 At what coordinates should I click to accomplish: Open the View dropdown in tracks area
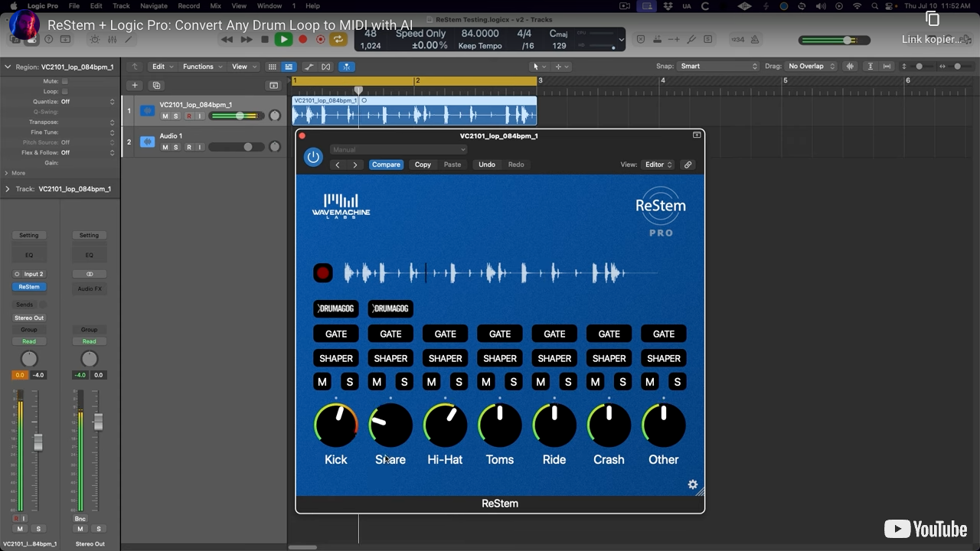tap(243, 67)
